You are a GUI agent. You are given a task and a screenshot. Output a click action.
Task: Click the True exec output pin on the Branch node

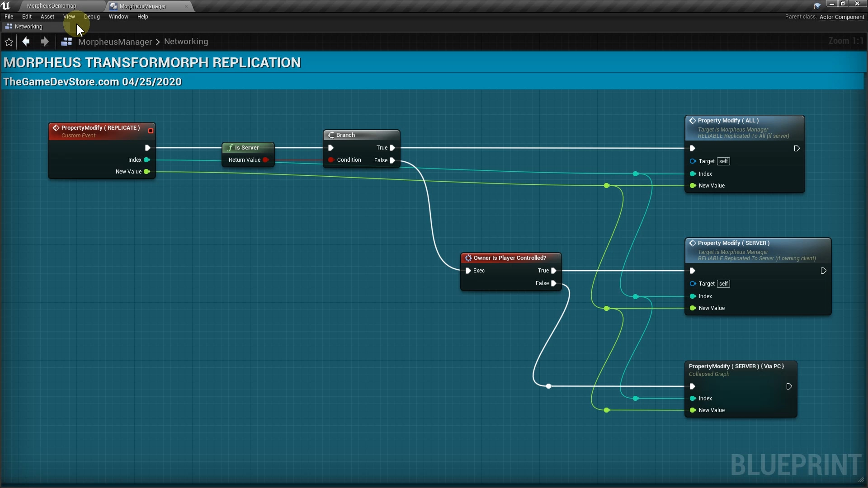click(x=392, y=148)
